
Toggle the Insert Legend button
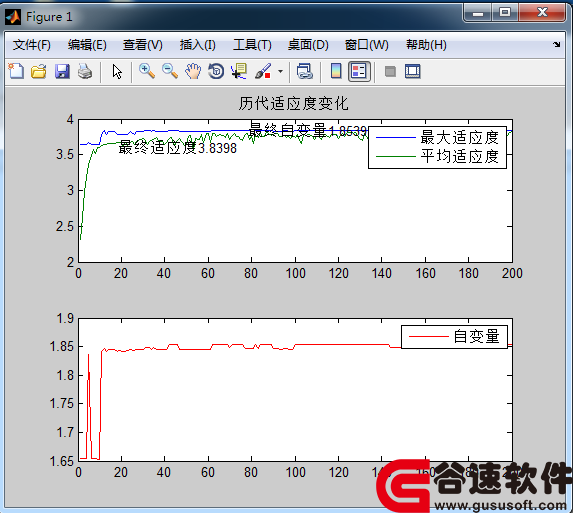pos(359,71)
